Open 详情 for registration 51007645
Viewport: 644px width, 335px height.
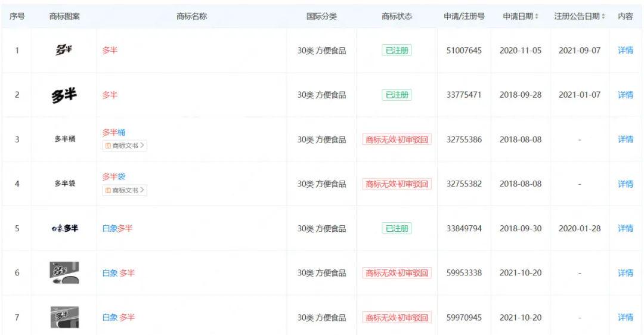[626, 50]
